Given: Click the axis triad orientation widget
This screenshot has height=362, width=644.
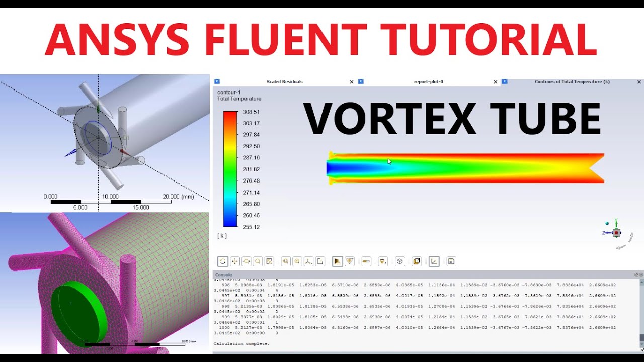Looking at the screenshot, I should click(616, 233).
